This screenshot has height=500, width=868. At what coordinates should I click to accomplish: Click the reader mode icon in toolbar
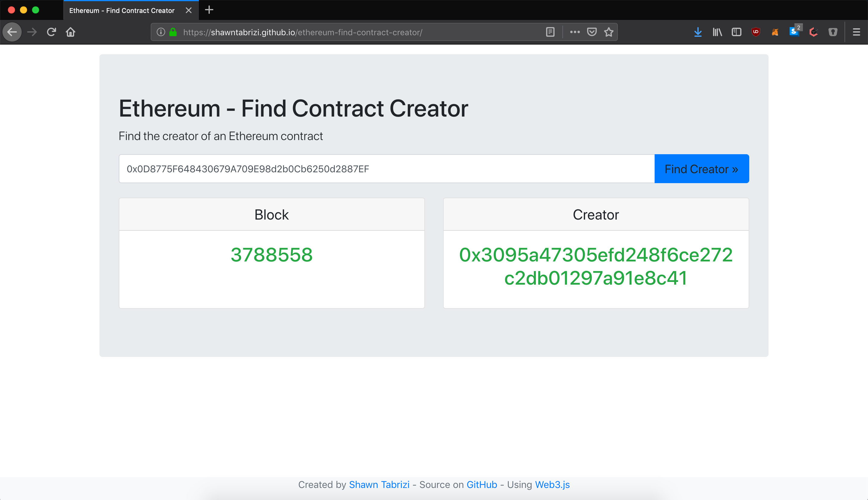click(550, 32)
